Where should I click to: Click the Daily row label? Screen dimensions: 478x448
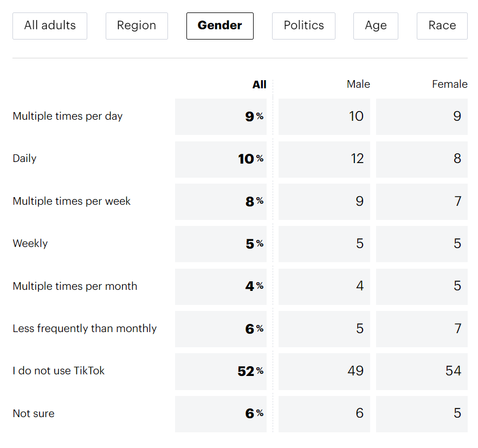click(24, 159)
